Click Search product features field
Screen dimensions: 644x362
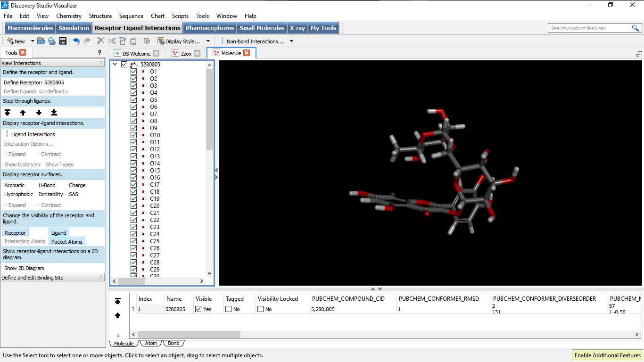(x=589, y=28)
